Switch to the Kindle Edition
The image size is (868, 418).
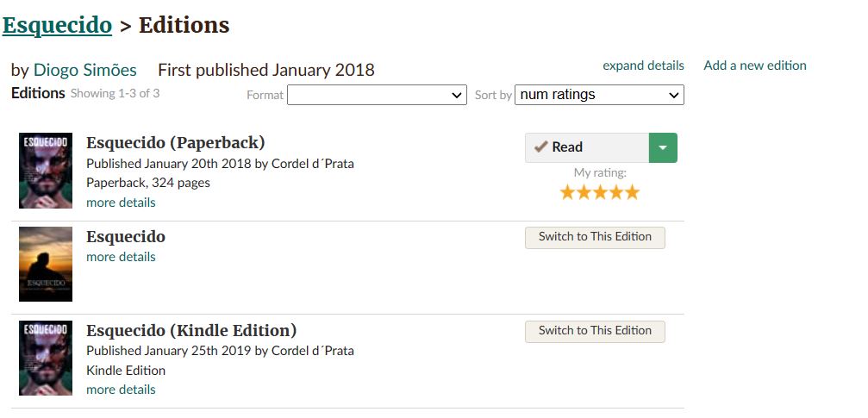tap(595, 331)
